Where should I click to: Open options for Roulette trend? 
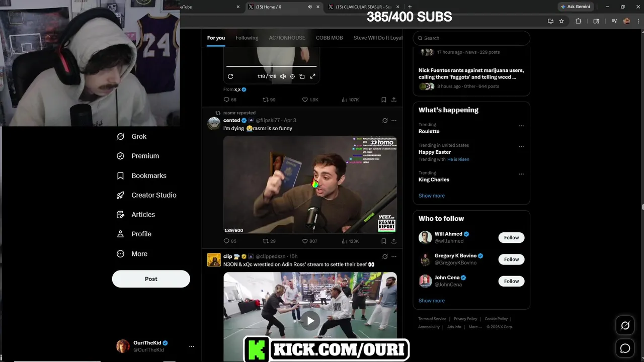point(521,126)
